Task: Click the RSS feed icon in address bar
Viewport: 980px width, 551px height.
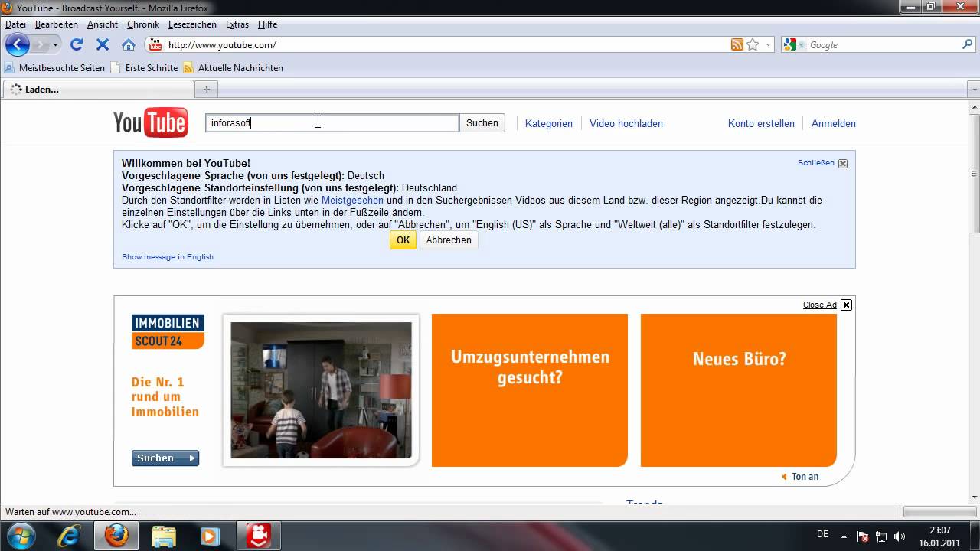Action: tap(737, 45)
